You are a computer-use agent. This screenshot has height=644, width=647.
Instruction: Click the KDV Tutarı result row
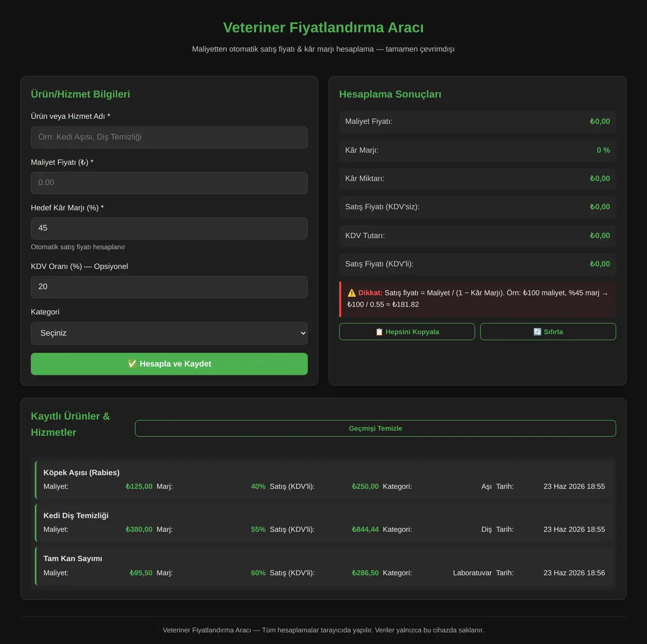tap(478, 236)
